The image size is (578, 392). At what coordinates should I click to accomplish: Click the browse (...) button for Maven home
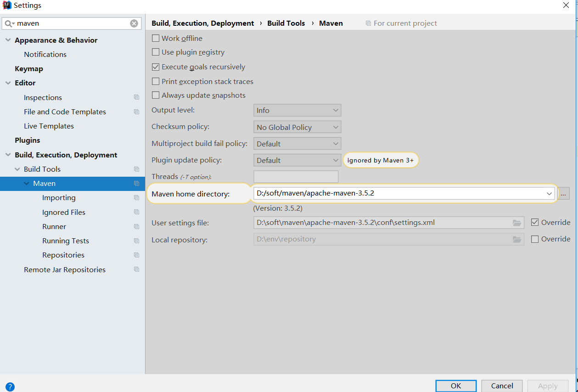(564, 194)
